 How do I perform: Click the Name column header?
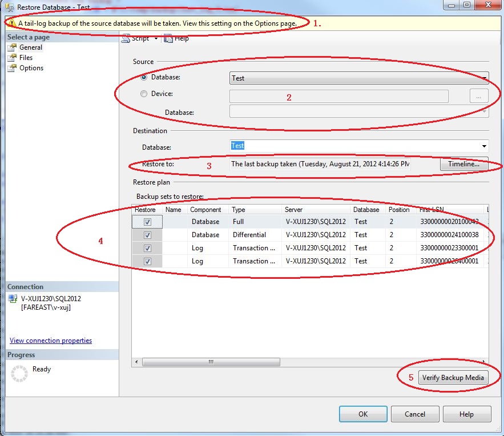[175, 210]
